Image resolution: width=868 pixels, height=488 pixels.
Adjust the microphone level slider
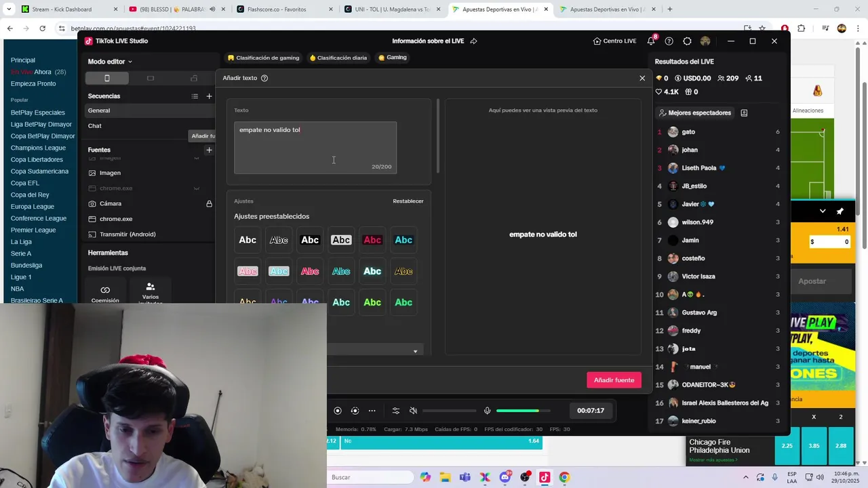[x=523, y=411]
